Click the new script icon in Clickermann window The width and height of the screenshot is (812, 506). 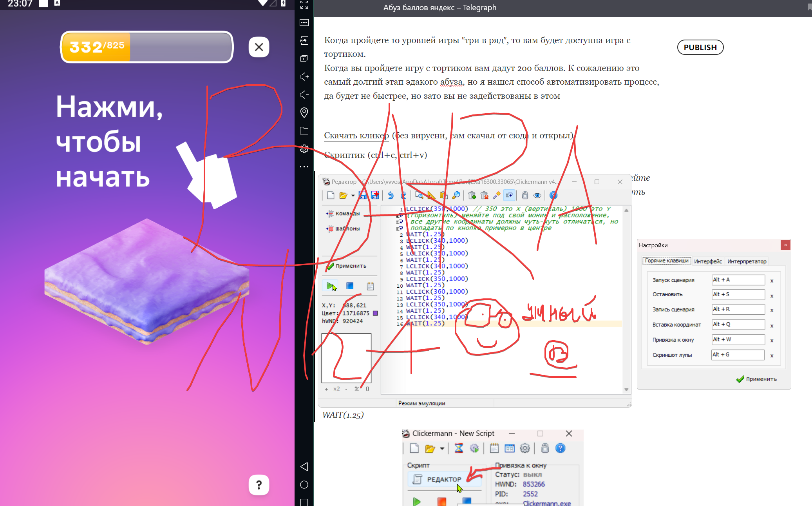click(414, 448)
